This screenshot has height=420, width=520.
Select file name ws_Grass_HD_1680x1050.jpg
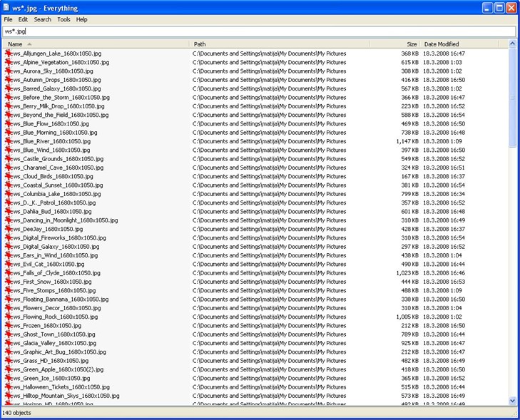[51, 361]
